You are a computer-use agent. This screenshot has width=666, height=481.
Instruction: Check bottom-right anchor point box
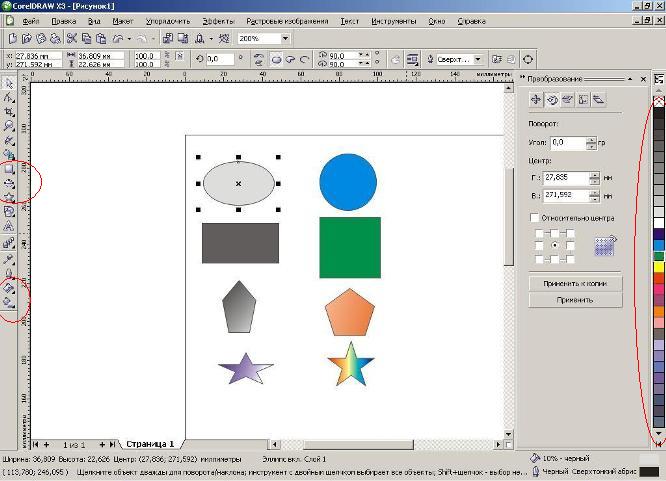[570, 259]
